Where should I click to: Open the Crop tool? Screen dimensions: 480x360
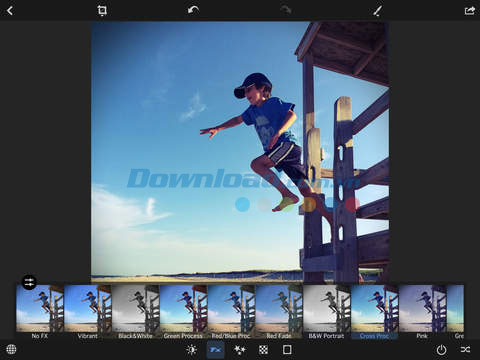click(102, 11)
